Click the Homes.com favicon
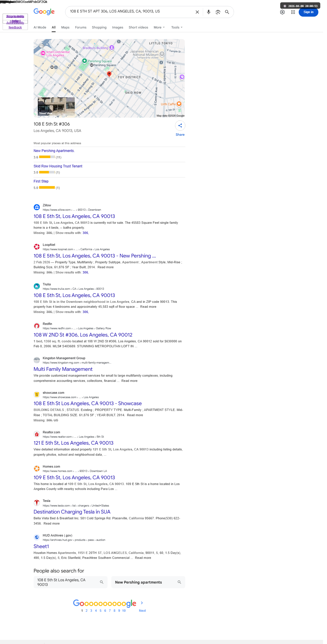 tap(37, 468)
